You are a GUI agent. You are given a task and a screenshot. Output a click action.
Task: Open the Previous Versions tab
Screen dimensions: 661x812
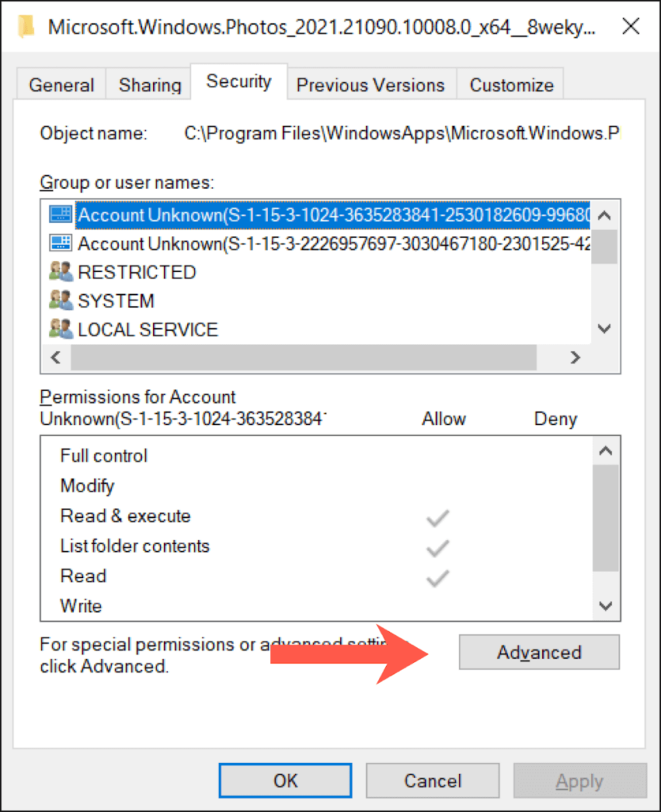(x=370, y=85)
